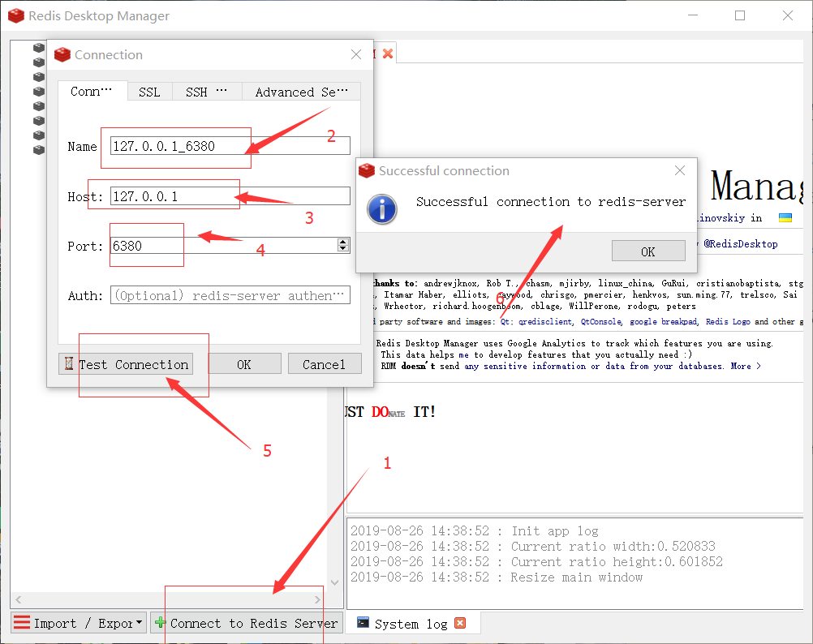This screenshot has height=644, width=813.
Task: Open the google breakpad link
Action: tap(663, 321)
